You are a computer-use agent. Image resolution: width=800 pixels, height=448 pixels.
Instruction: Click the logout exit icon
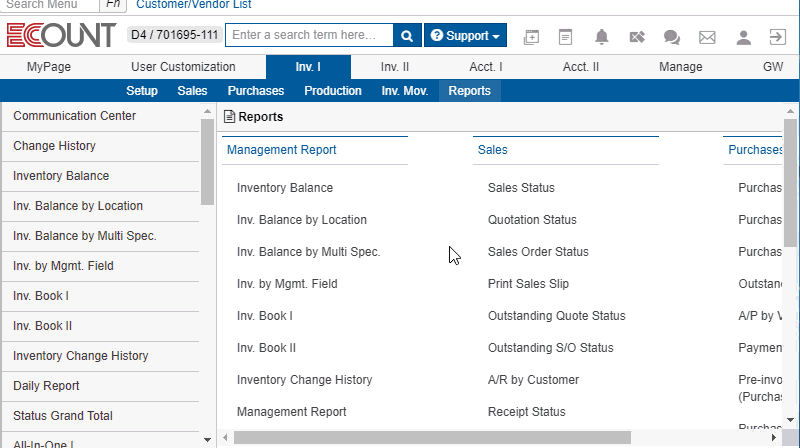tap(778, 37)
